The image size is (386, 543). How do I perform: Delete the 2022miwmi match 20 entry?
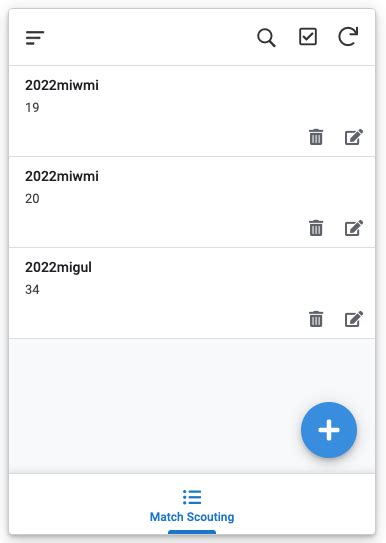pyautogui.click(x=316, y=228)
